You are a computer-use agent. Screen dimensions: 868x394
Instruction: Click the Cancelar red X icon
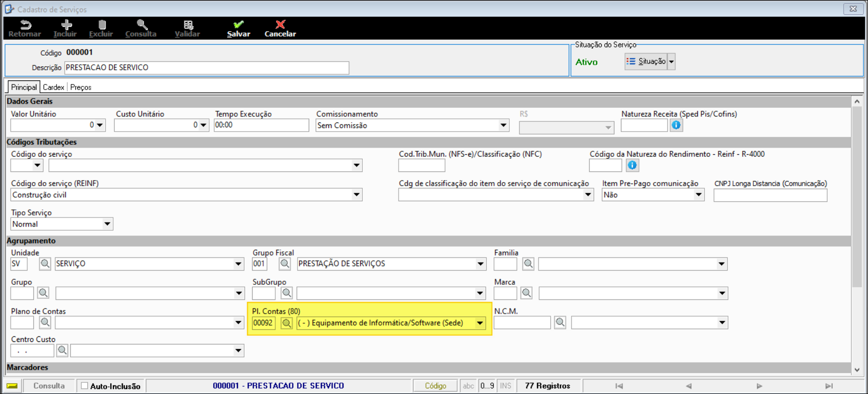point(280,24)
